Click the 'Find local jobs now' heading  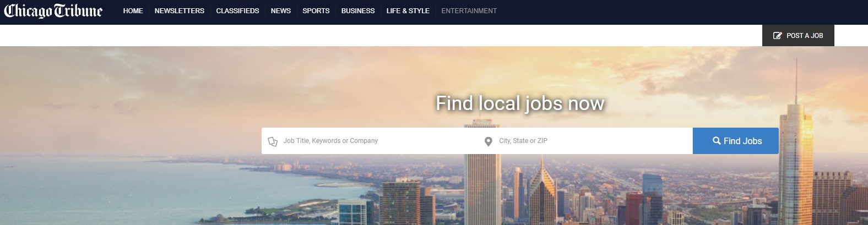pos(520,103)
